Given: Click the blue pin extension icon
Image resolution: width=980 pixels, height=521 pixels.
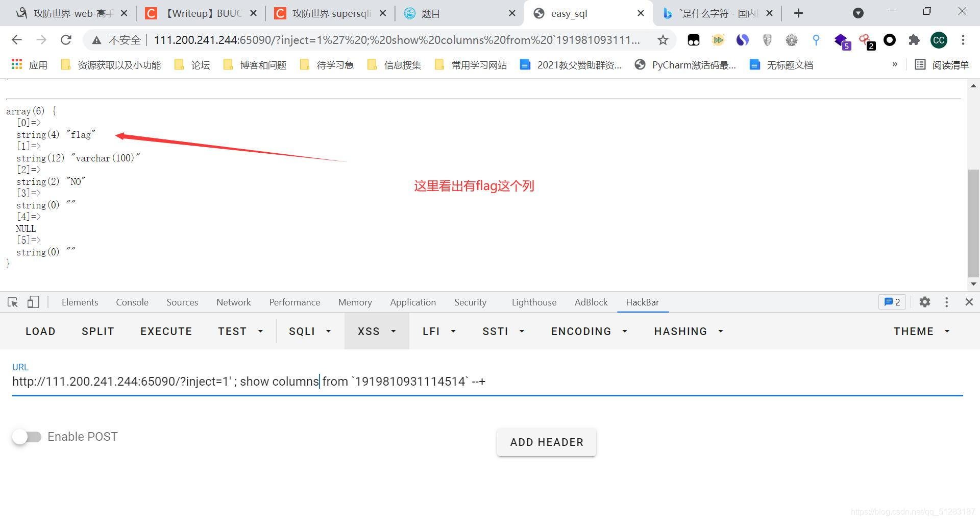Looking at the screenshot, I should point(816,40).
